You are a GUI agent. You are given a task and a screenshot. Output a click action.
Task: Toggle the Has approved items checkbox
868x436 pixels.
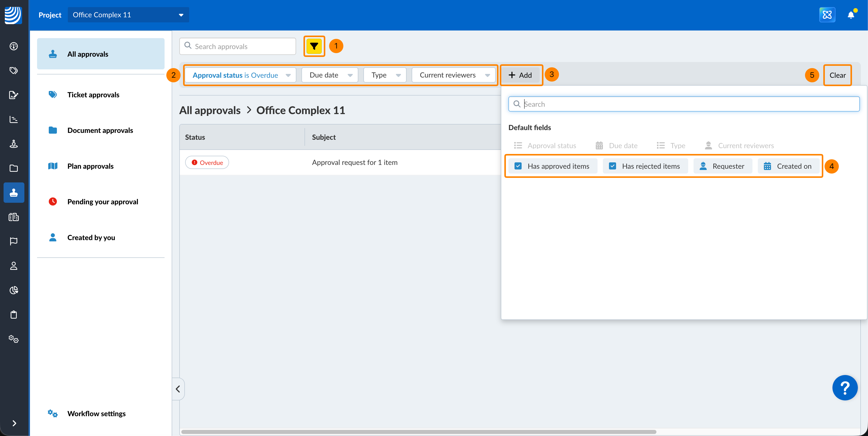coord(518,166)
